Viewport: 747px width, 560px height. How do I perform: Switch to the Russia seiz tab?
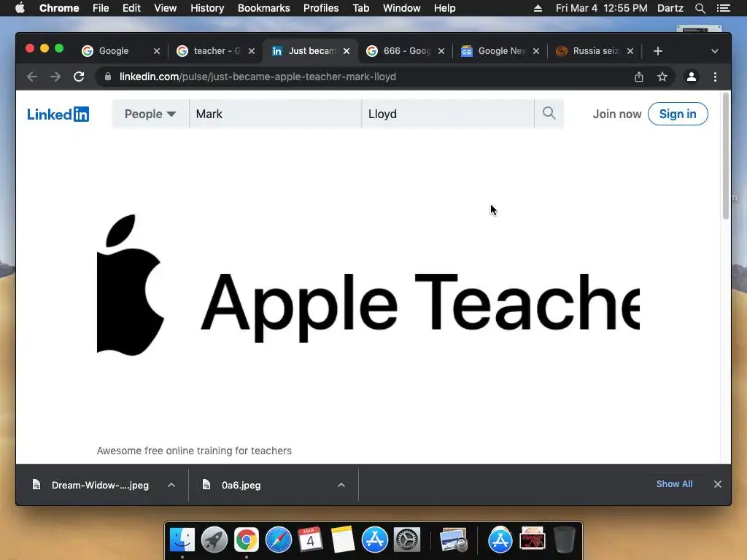594,51
